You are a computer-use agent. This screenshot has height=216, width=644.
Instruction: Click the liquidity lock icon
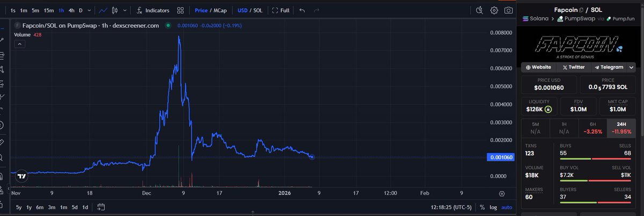(x=548, y=109)
